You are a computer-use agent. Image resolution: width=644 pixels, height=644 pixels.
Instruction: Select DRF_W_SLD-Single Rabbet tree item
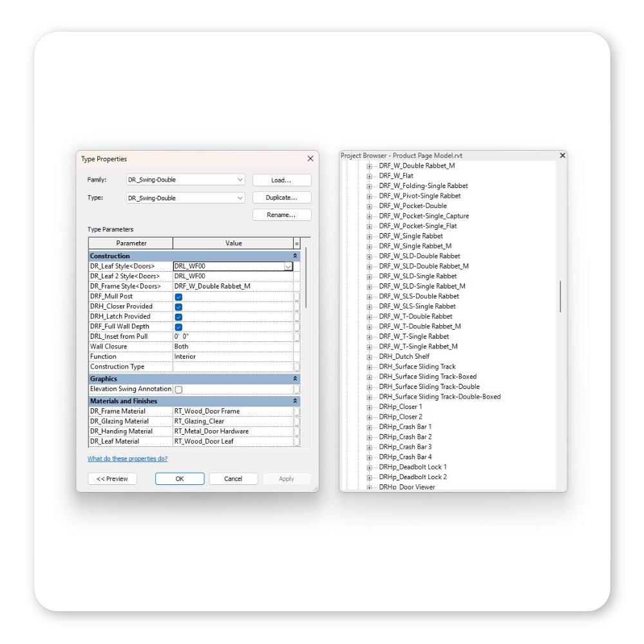tap(418, 276)
